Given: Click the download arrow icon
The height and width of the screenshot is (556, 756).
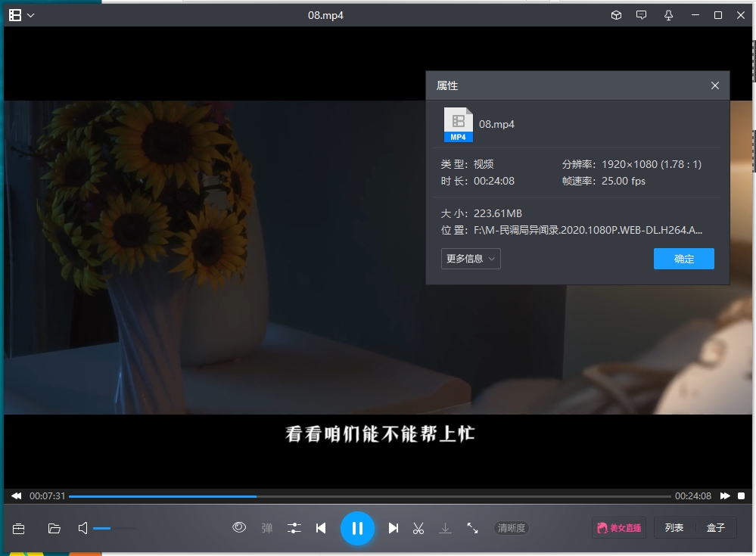Looking at the screenshot, I should [446, 528].
